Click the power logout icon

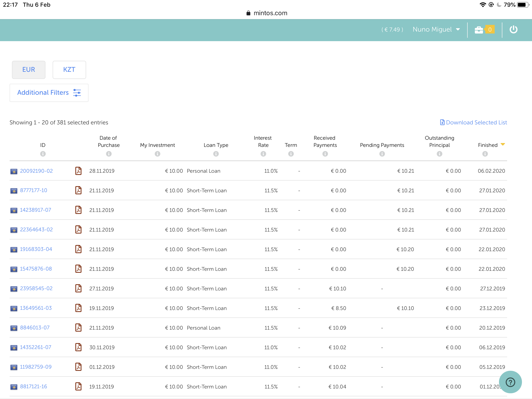(513, 30)
